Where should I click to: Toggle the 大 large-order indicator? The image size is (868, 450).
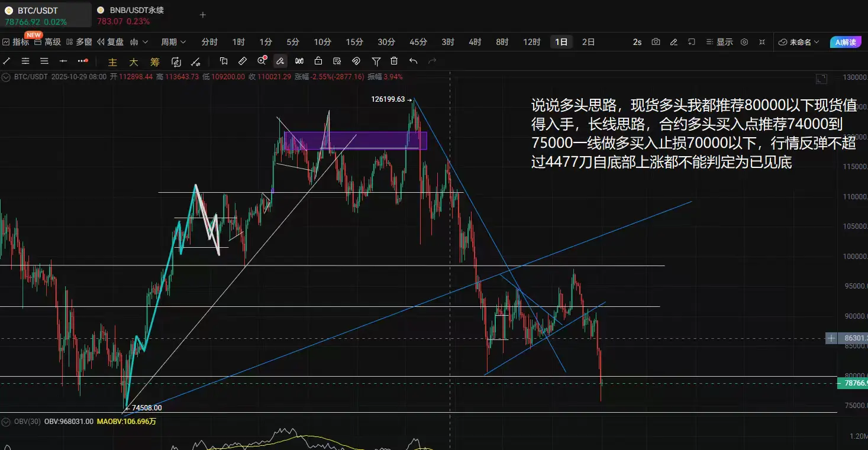(x=134, y=61)
